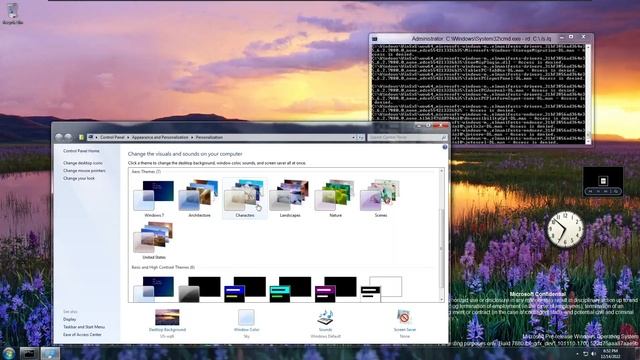Select the Scenes theme
The width and height of the screenshot is (640, 360).
[380, 199]
